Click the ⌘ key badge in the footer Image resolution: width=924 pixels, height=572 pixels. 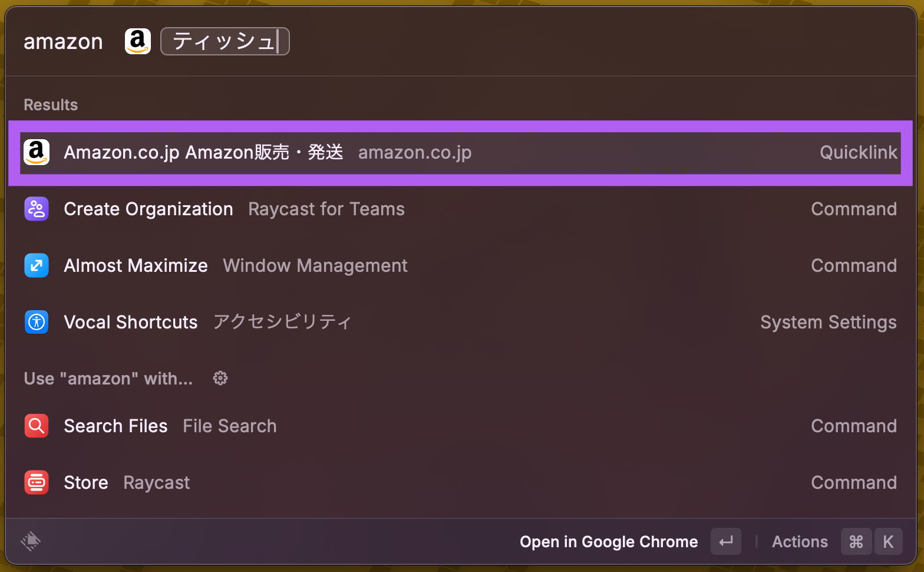coord(856,541)
